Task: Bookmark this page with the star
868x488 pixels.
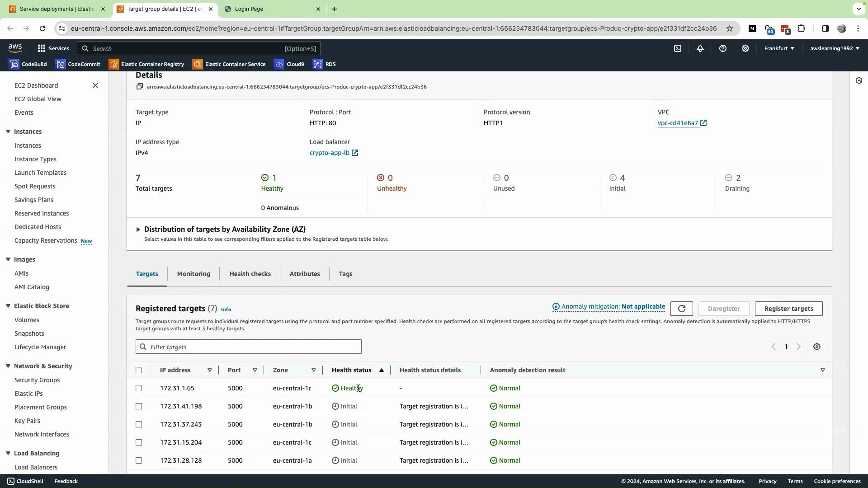Action: pyautogui.click(x=730, y=28)
